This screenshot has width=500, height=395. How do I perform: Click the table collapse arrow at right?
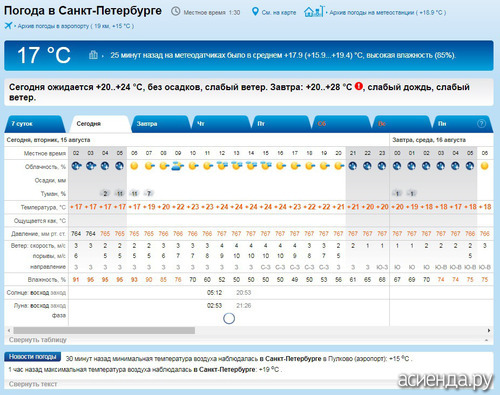[x=487, y=340]
